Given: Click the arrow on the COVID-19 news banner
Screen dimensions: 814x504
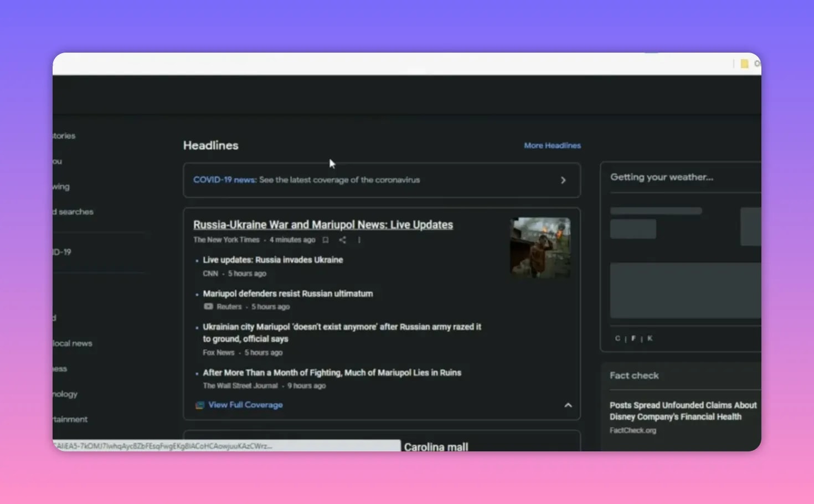Looking at the screenshot, I should (563, 180).
